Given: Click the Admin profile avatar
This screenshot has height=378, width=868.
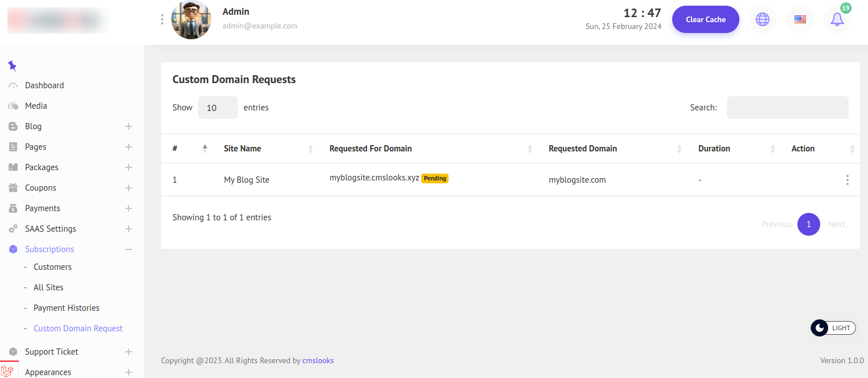Looking at the screenshot, I should point(191,19).
